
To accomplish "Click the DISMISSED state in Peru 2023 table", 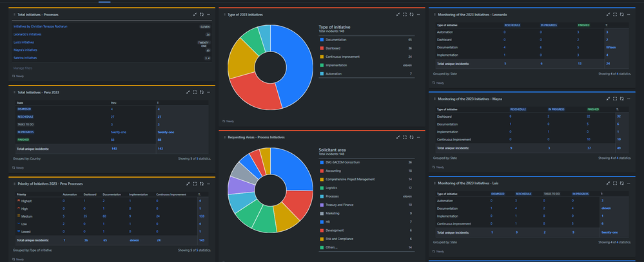I will pyautogui.click(x=24, y=109).
